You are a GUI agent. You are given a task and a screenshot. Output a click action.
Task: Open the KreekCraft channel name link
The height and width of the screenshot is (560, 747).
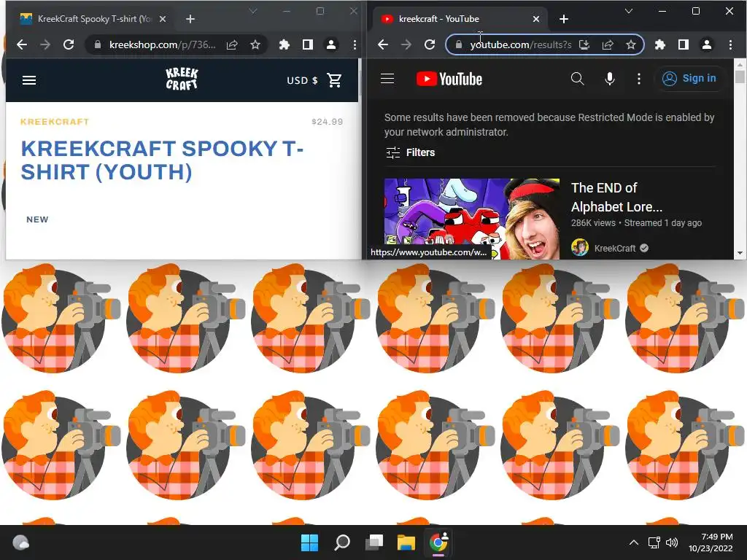pos(614,248)
